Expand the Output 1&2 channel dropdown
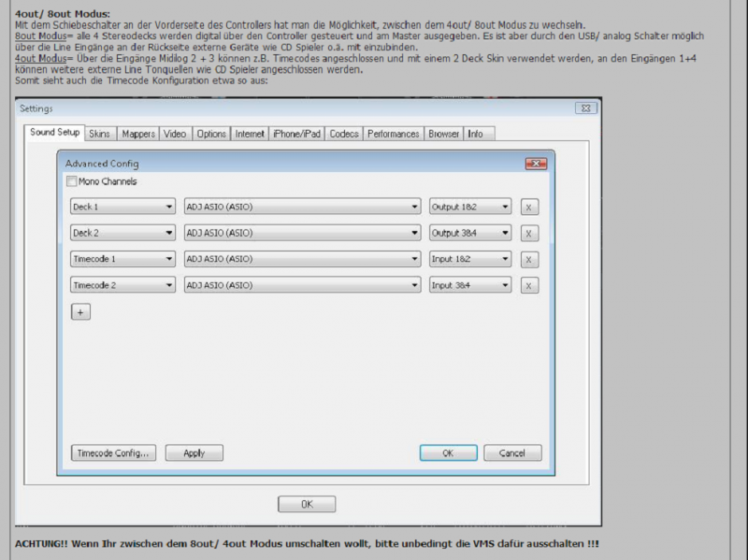The width and height of the screenshot is (748, 560). pos(470,207)
